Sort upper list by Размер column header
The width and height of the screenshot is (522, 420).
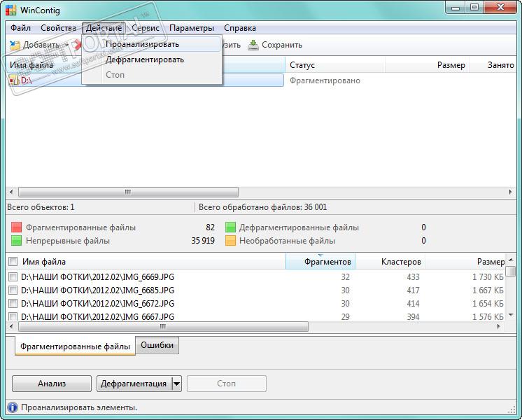428,65
